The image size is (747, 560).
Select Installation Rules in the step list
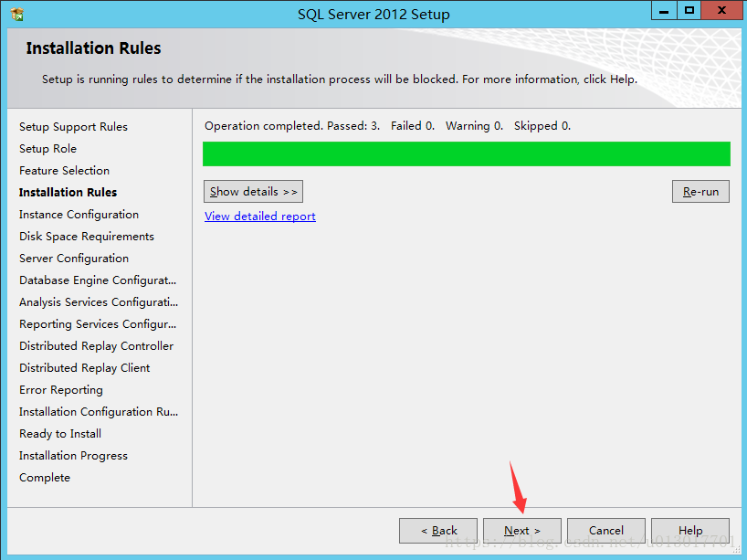[68, 193]
